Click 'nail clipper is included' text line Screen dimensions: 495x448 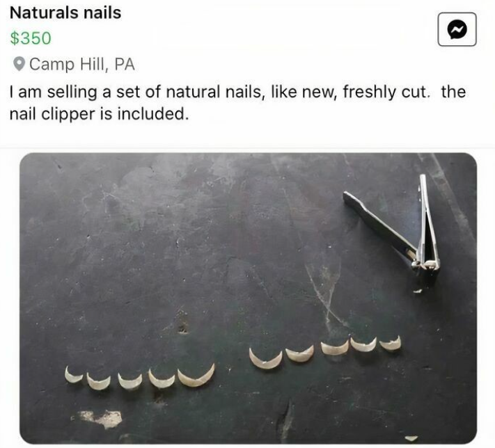click(99, 114)
